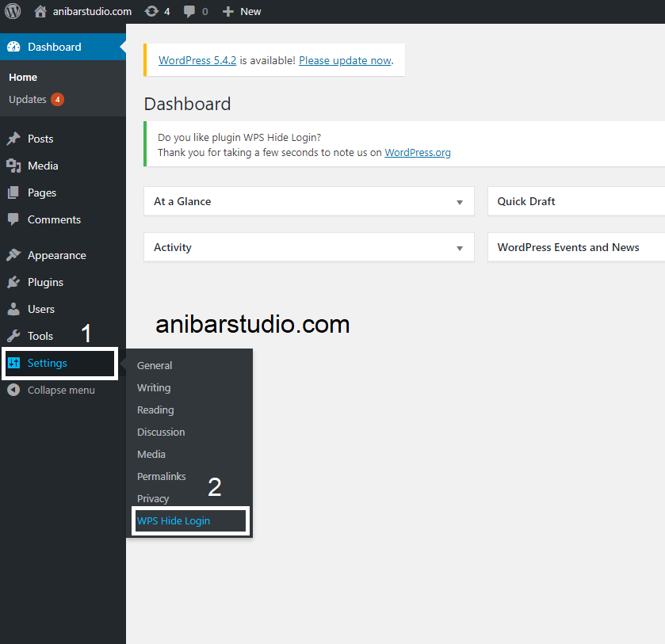This screenshot has width=665, height=644.
Task: Click the Posts pushpin icon
Action: click(13, 139)
